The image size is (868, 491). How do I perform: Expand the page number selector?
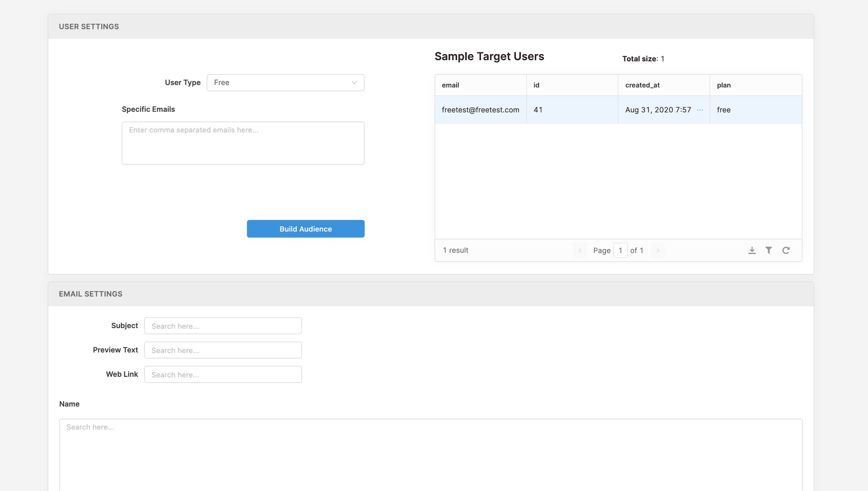pos(620,250)
